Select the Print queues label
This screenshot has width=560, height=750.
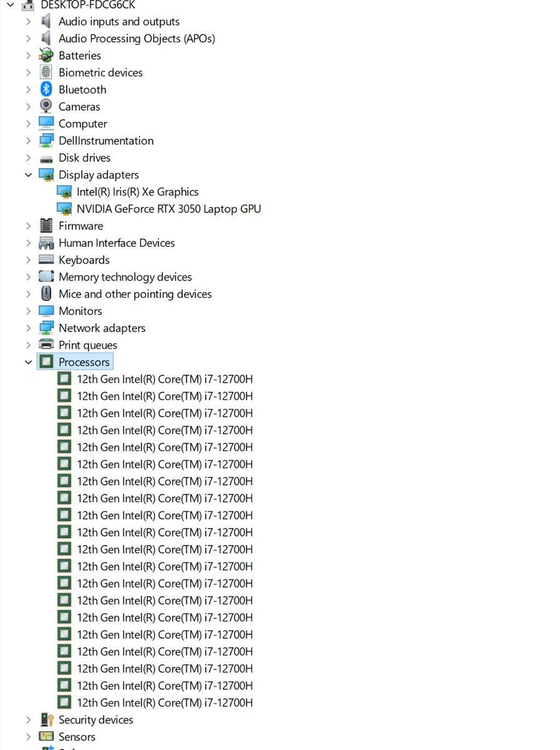[x=88, y=345]
